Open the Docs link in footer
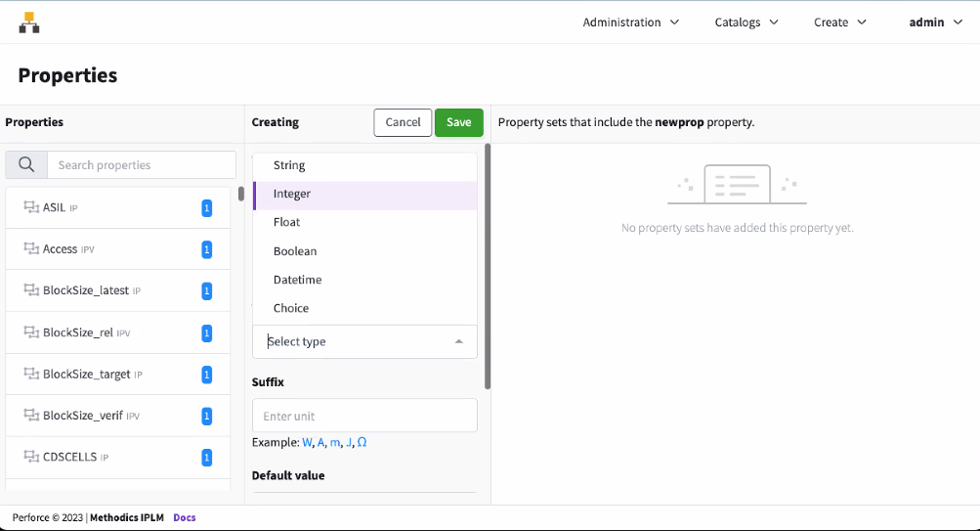 [x=185, y=517]
